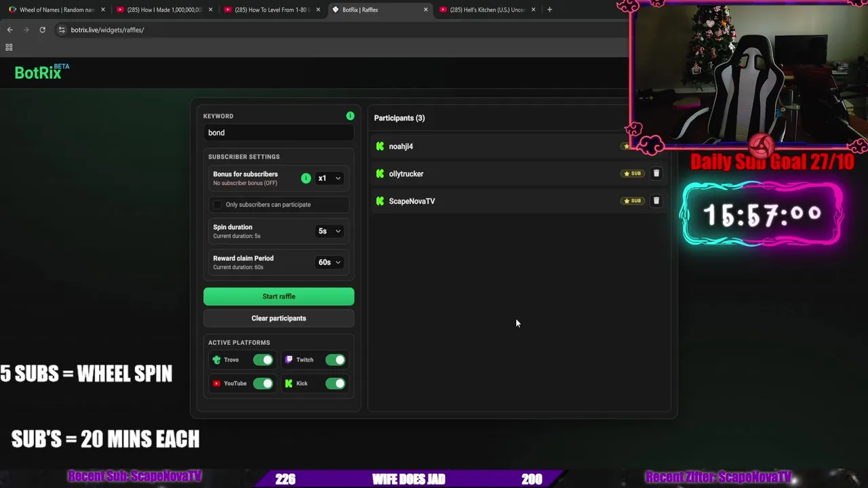Viewport: 868px width, 488px height.
Task: Click the green keyword info icon
Action: tap(350, 116)
